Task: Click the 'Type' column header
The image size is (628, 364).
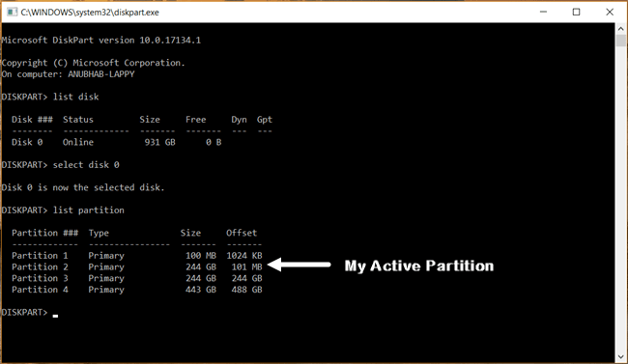Action: (99, 233)
